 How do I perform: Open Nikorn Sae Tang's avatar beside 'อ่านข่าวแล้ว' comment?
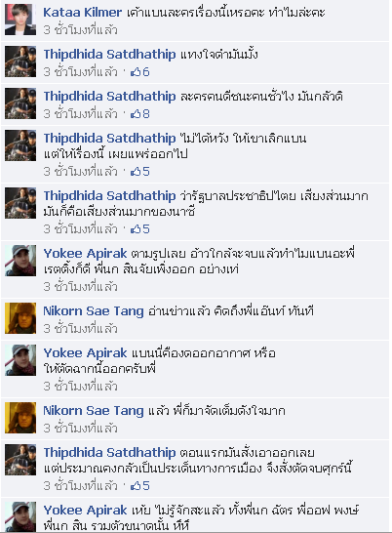(20, 318)
